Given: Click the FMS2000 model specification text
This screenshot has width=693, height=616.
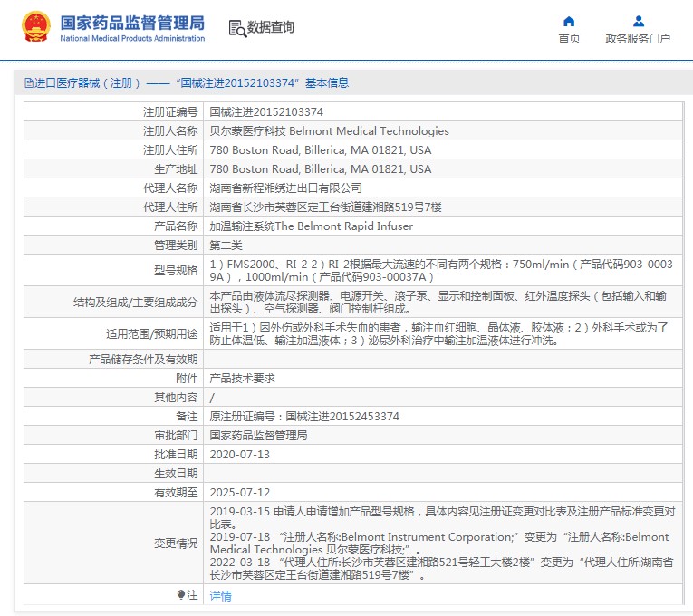Looking at the screenshot, I should click(x=441, y=271).
